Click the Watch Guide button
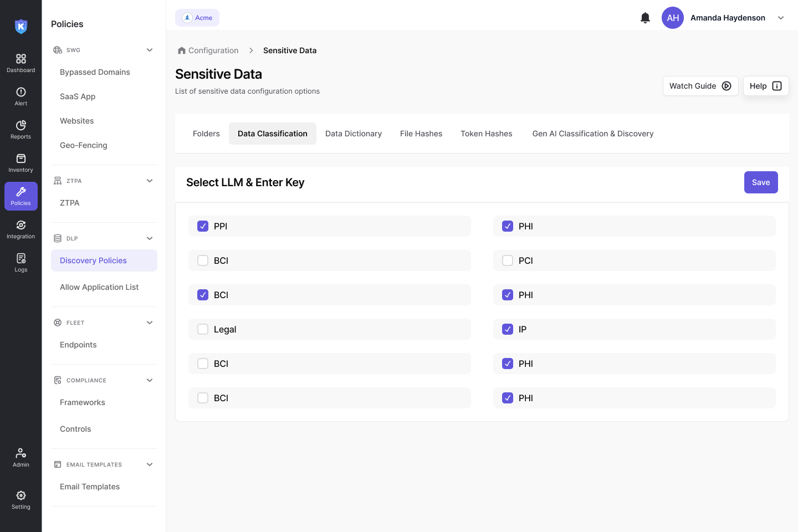Screen dimensions: 798x532 click(x=700, y=86)
